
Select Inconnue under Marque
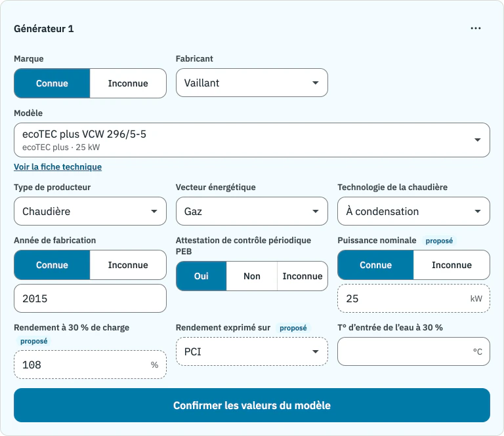128,83
